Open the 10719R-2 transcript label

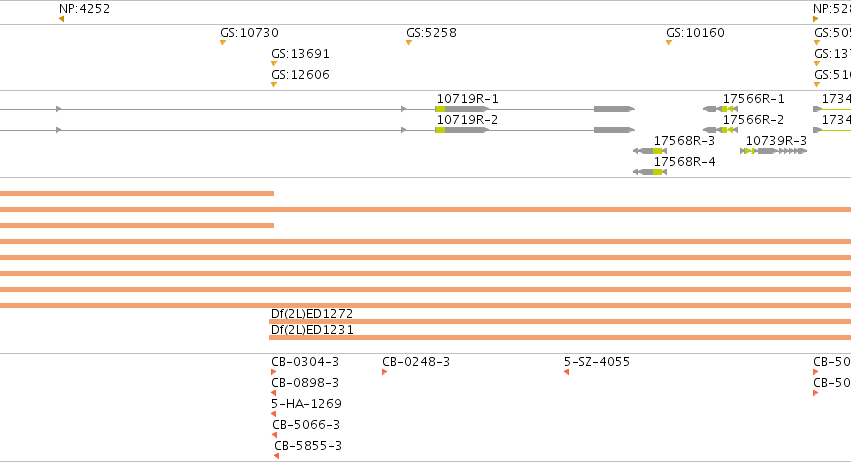467,119
